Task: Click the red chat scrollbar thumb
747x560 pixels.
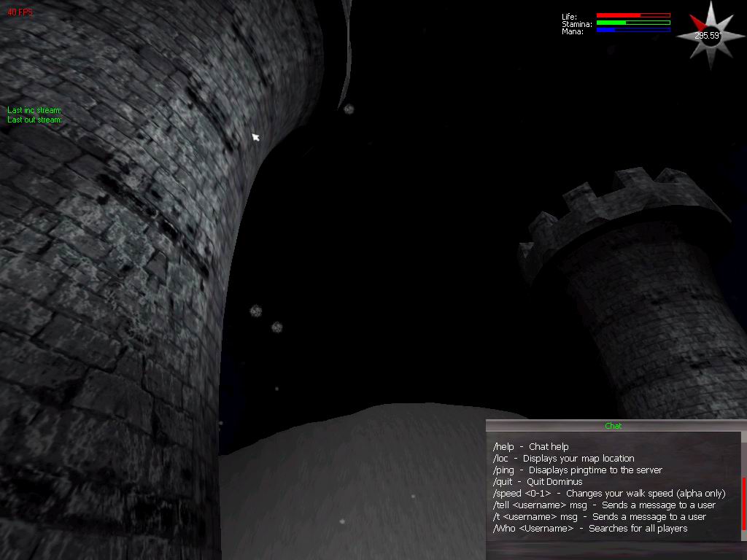Action: point(743,503)
